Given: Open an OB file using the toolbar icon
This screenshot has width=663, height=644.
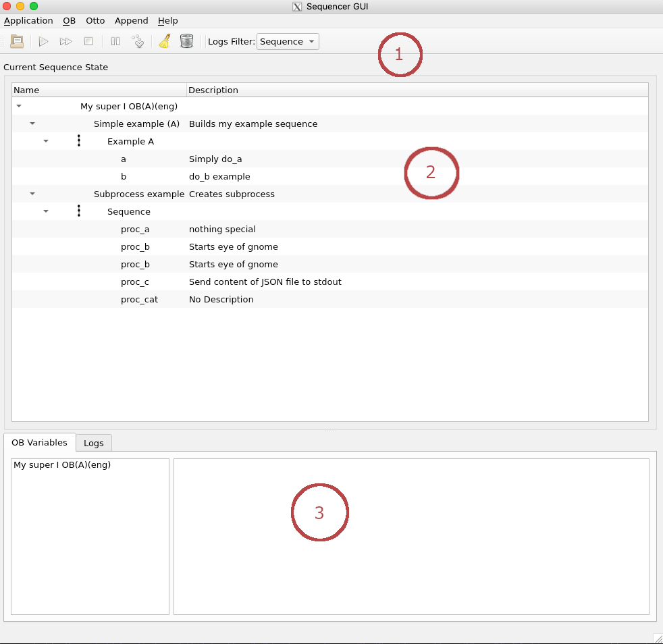Looking at the screenshot, I should (17, 41).
